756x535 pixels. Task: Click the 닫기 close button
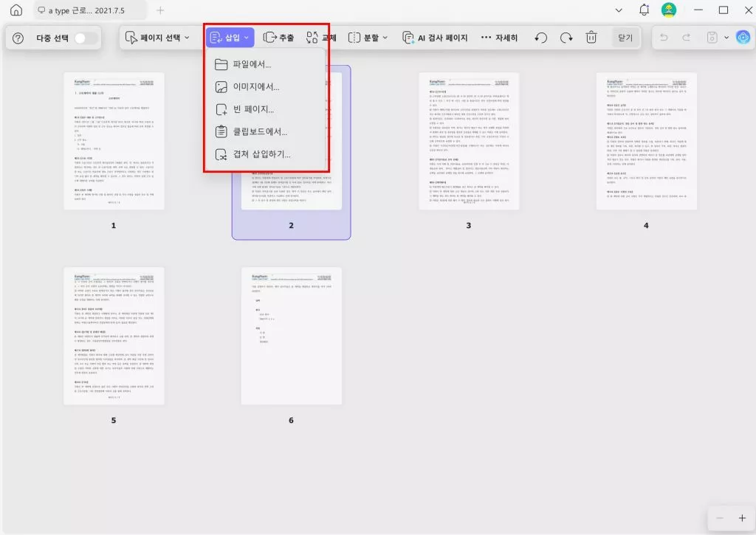click(625, 37)
